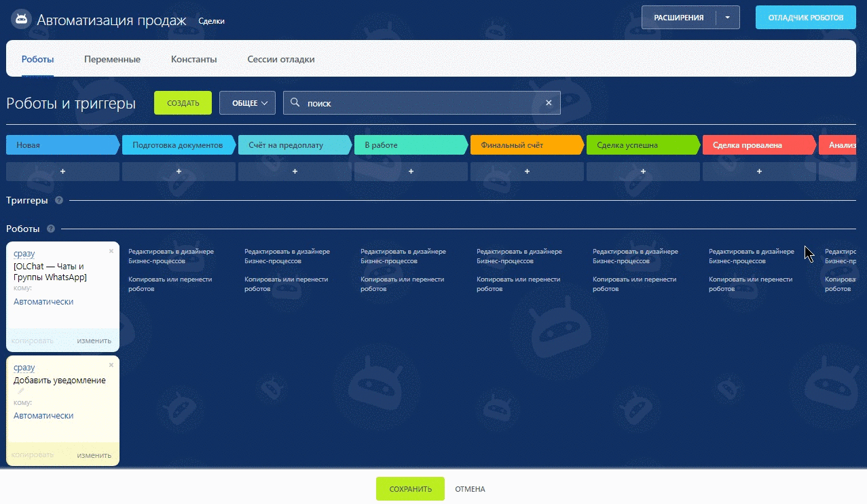Image resolution: width=867 pixels, height=504 pixels.
Task: Add robot under Сделка провалена stage plus
Action: coord(759,172)
